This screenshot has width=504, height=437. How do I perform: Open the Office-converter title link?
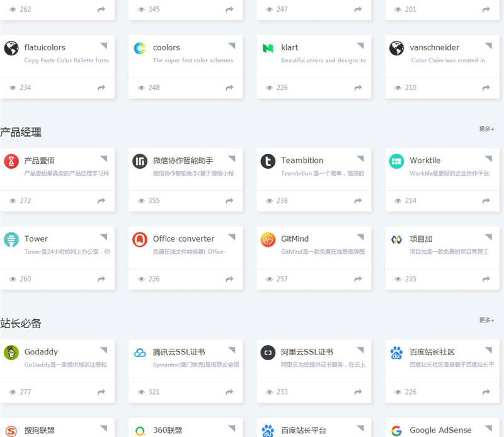pyautogui.click(x=183, y=239)
